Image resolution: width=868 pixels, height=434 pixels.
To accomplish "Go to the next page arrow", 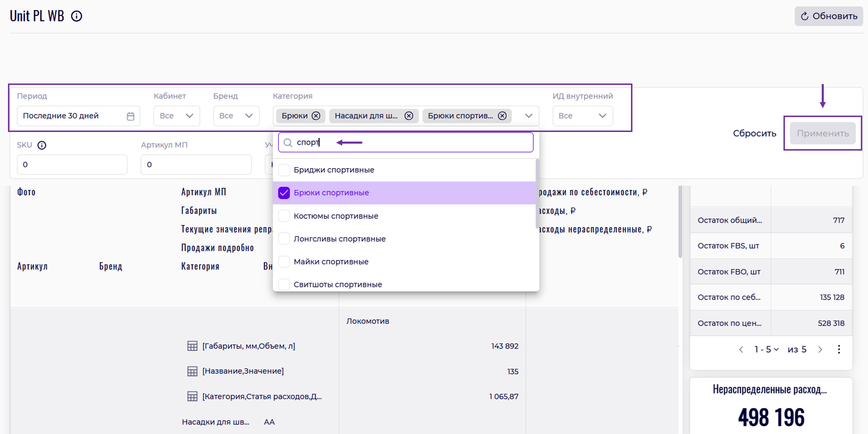I will pos(820,349).
